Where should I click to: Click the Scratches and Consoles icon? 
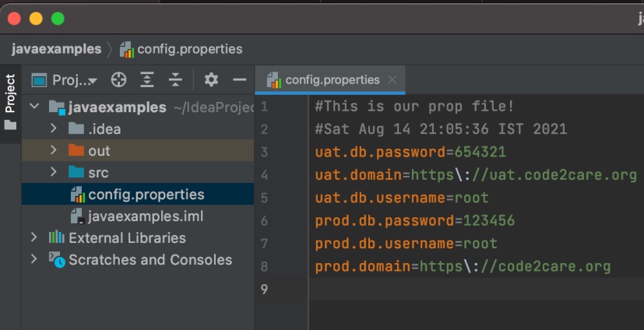coord(56,259)
